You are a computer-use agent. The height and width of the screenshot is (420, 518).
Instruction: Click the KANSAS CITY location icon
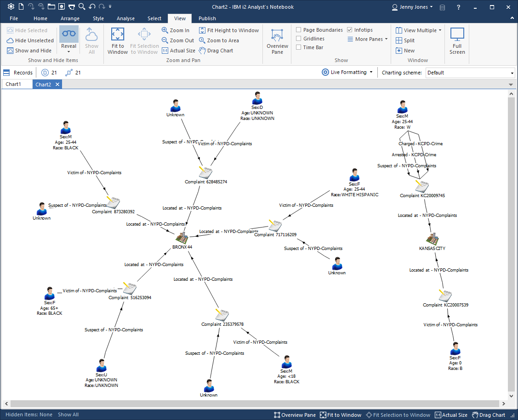[432, 238]
